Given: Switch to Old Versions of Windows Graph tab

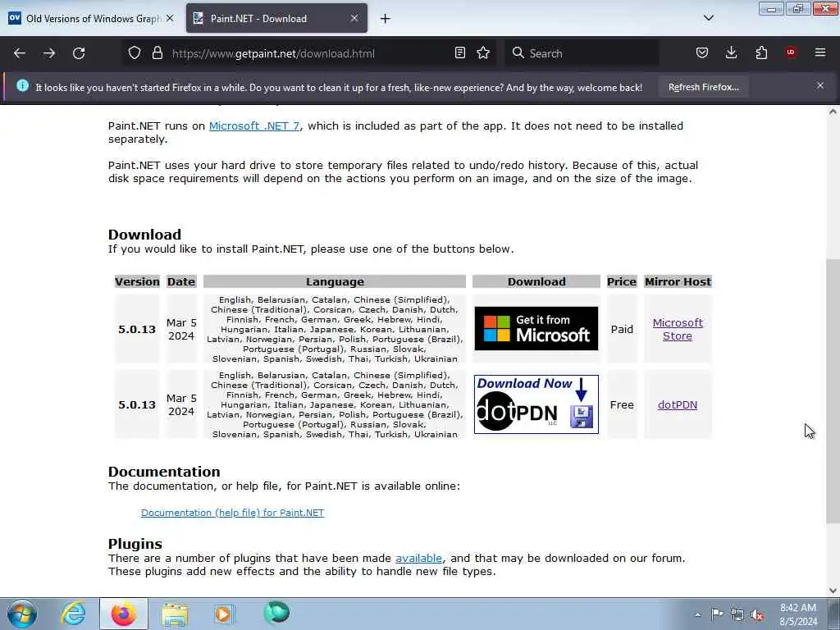Looking at the screenshot, I should [x=91, y=18].
